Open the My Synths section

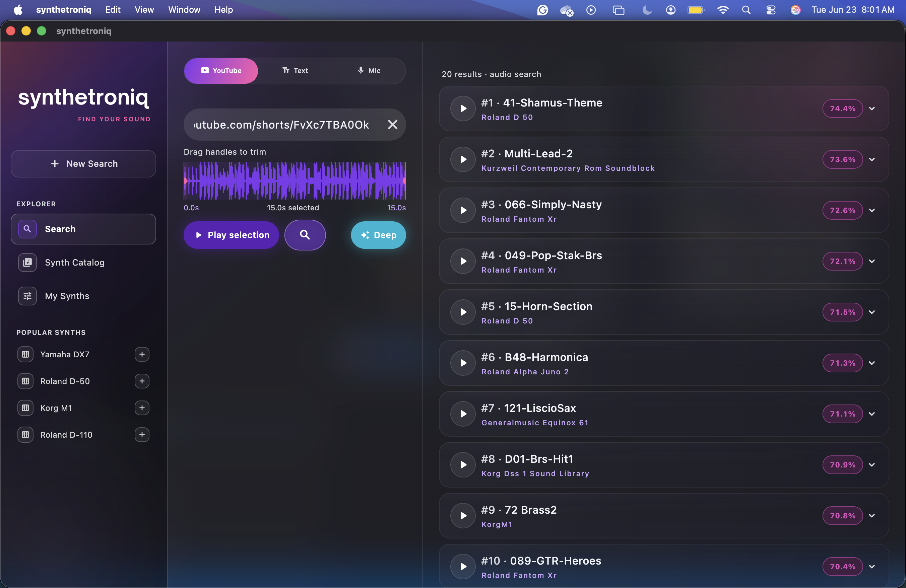(83, 296)
